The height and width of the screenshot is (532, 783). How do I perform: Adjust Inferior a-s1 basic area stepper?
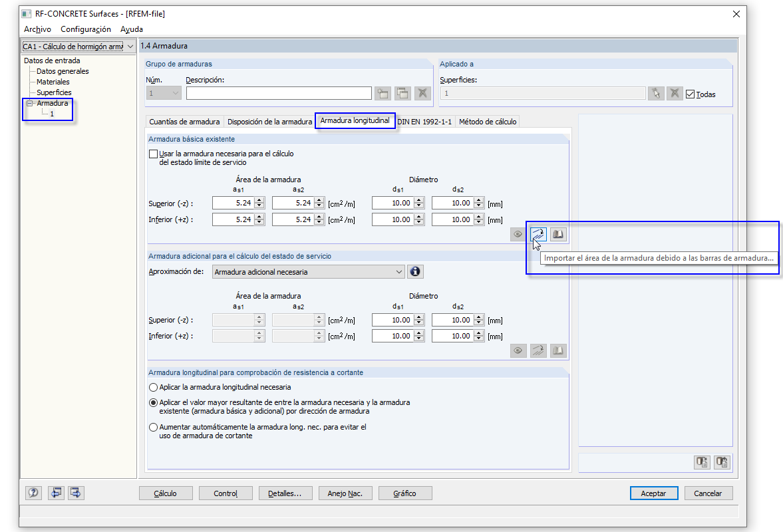coord(259,219)
